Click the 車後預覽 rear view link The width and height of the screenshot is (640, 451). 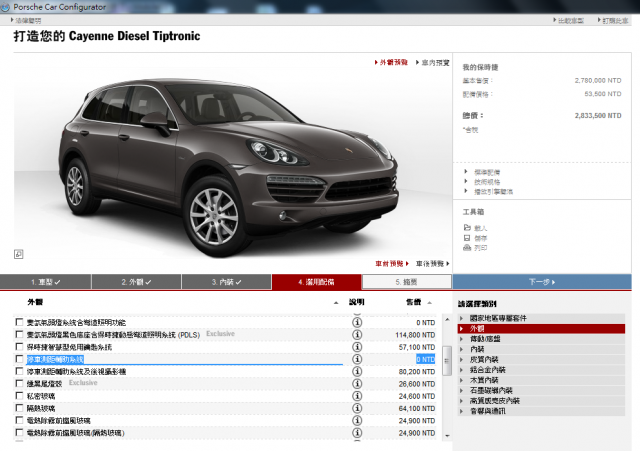coord(433,264)
